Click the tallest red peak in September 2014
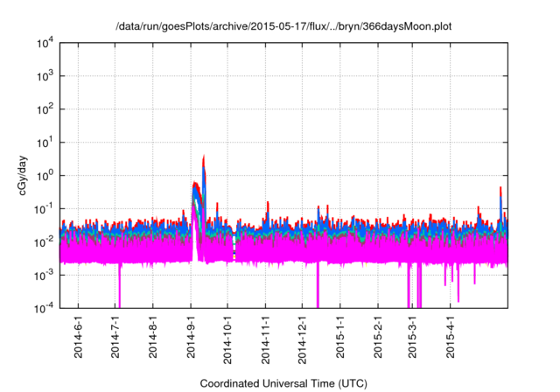 204,157
